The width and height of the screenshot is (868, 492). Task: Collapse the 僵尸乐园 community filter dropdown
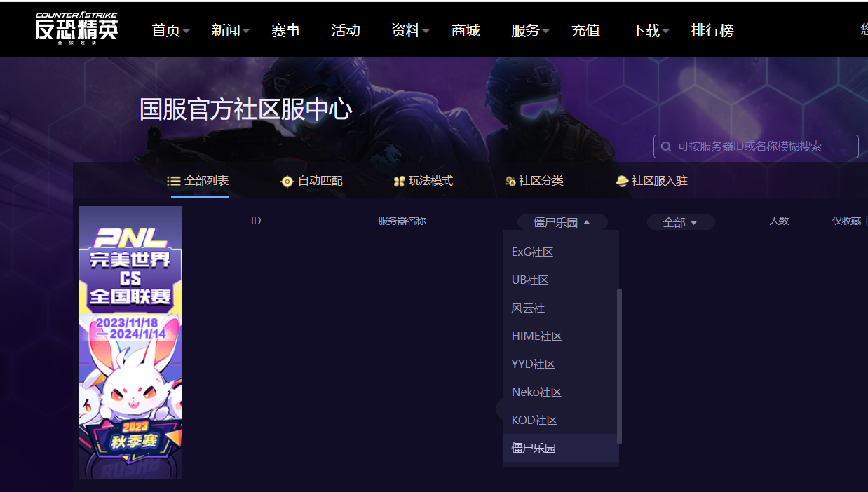click(562, 222)
